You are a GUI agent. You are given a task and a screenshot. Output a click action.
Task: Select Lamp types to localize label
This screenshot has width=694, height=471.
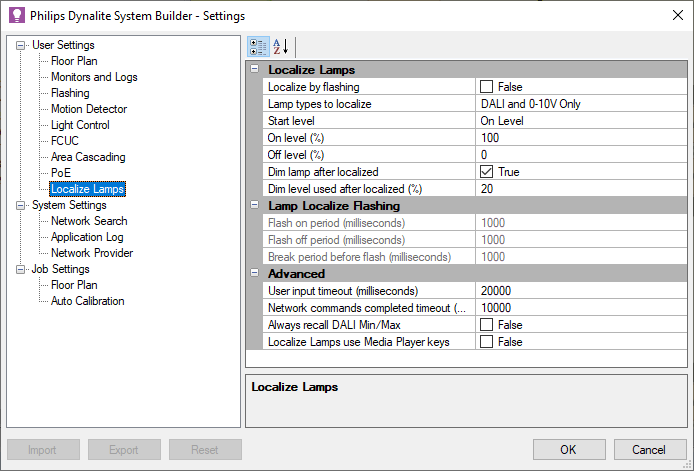click(x=319, y=104)
